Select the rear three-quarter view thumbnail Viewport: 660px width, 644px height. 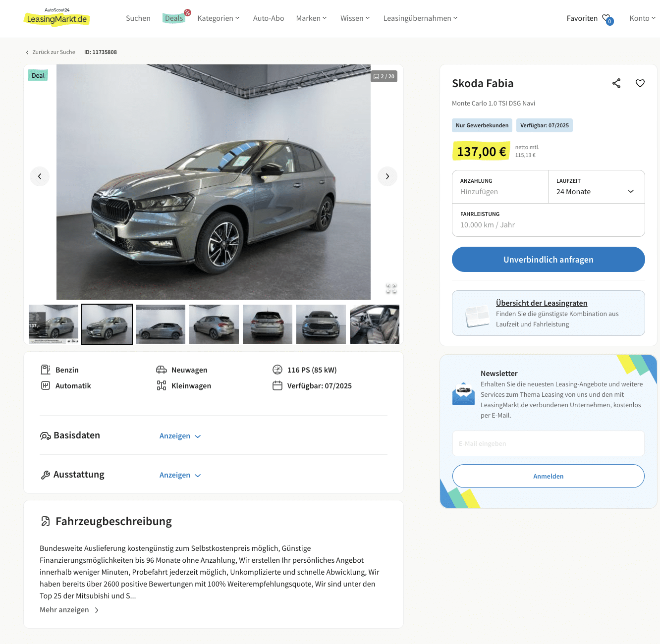pos(214,324)
